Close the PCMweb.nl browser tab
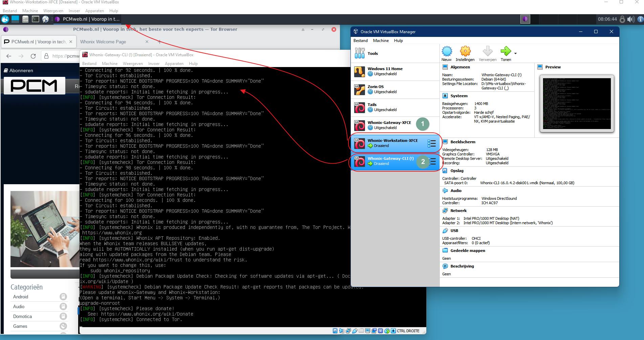Screen dimensions: 644x340 click(70, 42)
